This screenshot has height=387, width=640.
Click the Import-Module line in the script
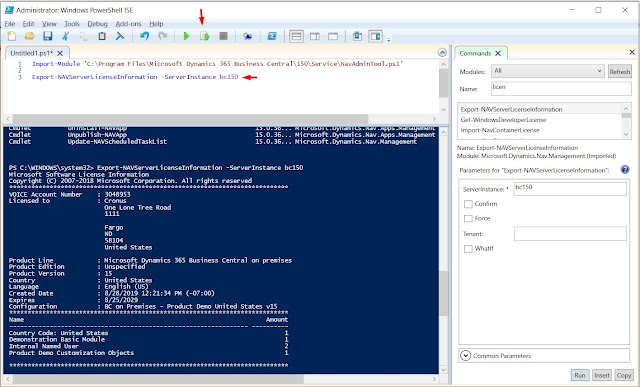pyautogui.click(x=218, y=64)
